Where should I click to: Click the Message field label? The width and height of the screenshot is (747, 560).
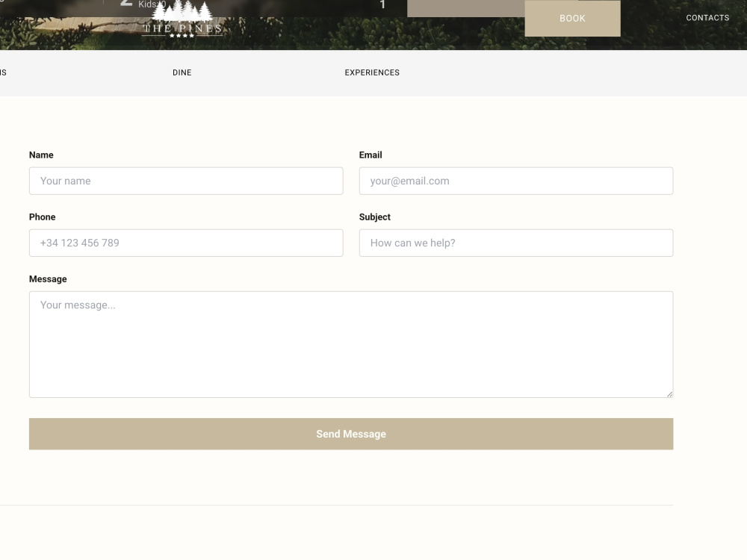click(x=48, y=279)
